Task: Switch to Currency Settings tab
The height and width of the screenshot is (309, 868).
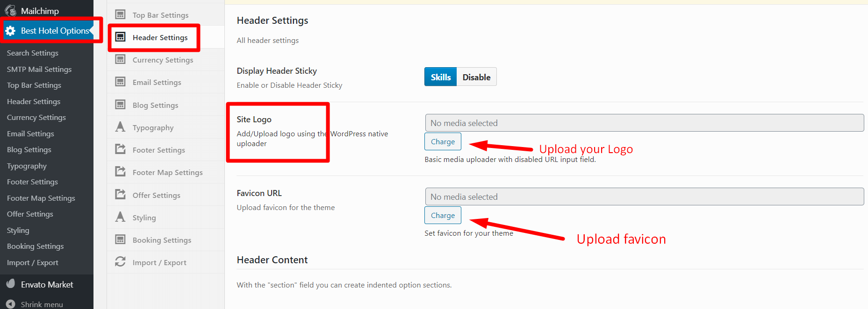Action: [163, 60]
